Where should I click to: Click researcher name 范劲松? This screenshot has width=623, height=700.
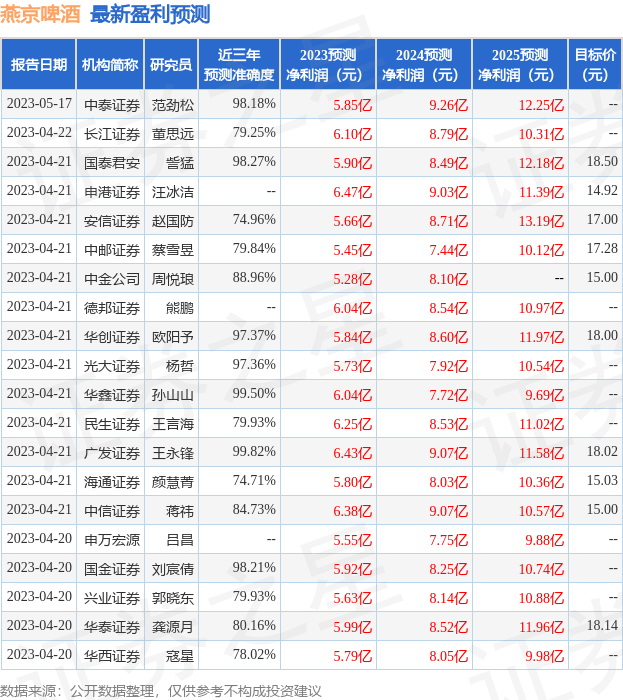[x=173, y=105]
